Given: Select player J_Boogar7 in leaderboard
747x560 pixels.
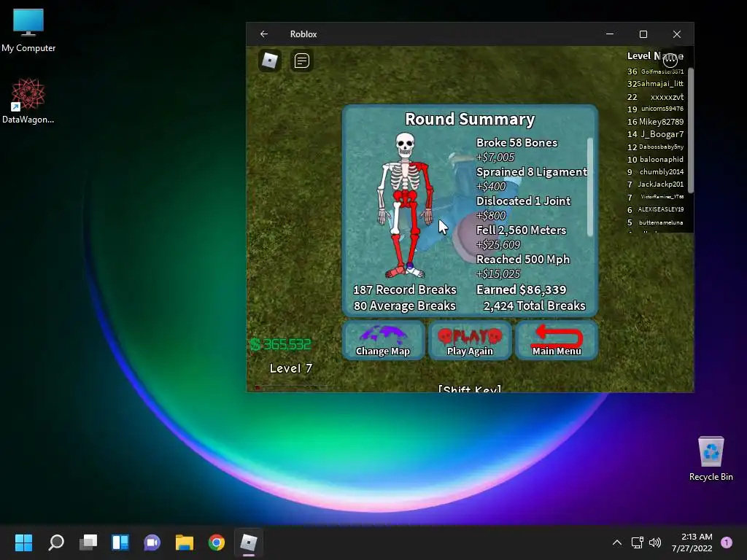Looking at the screenshot, I should tap(655, 134).
